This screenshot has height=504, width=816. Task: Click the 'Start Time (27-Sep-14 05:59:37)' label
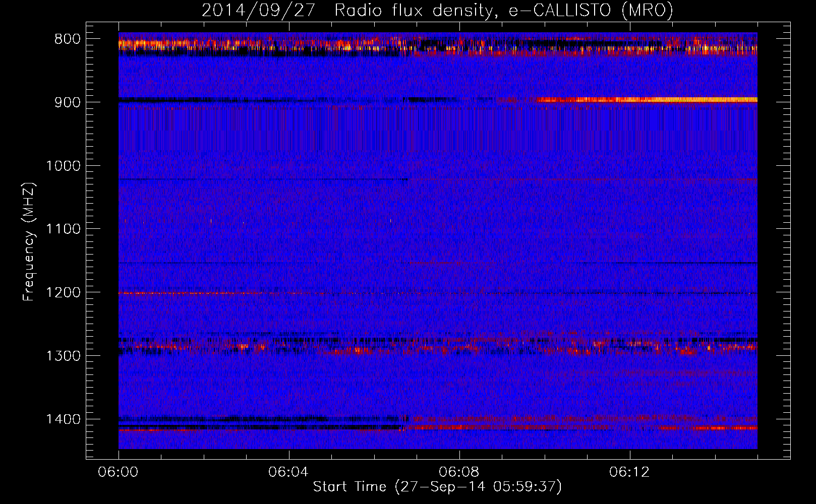(x=437, y=487)
